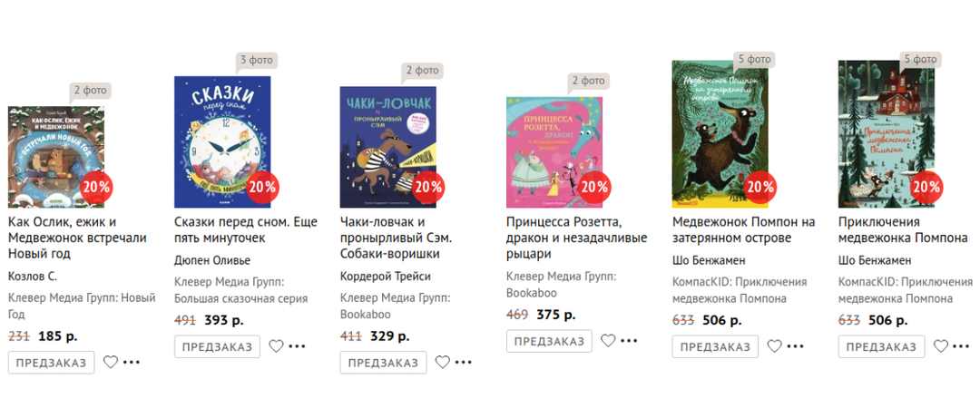Open author link Кордерой Трейси
Viewport: 980px width, 408px height.
tap(386, 277)
